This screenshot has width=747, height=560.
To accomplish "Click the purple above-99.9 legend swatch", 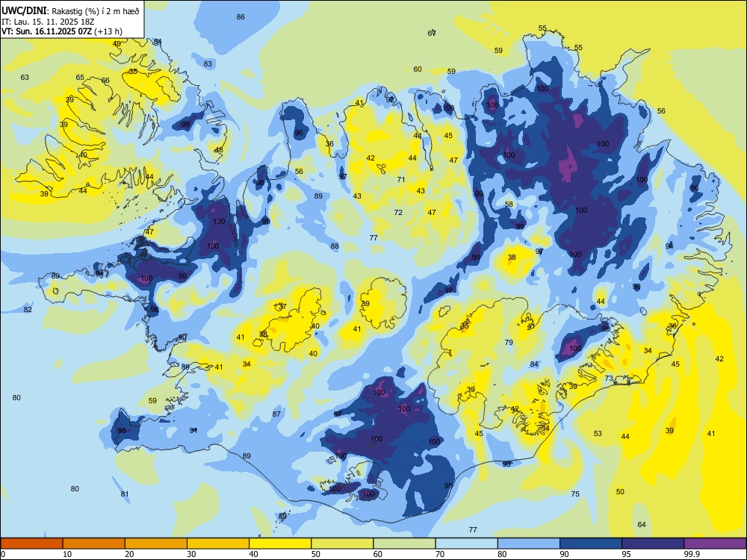I will [715, 544].
